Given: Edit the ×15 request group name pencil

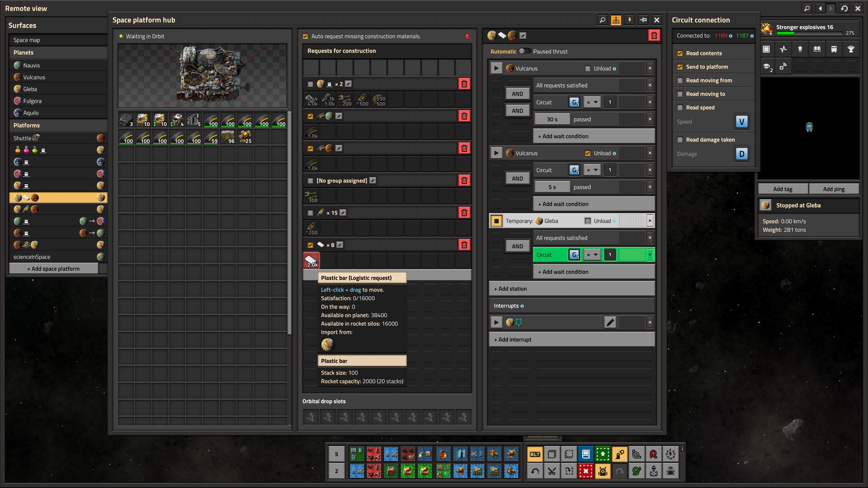Looking at the screenshot, I should pyautogui.click(x=343, y=212).
